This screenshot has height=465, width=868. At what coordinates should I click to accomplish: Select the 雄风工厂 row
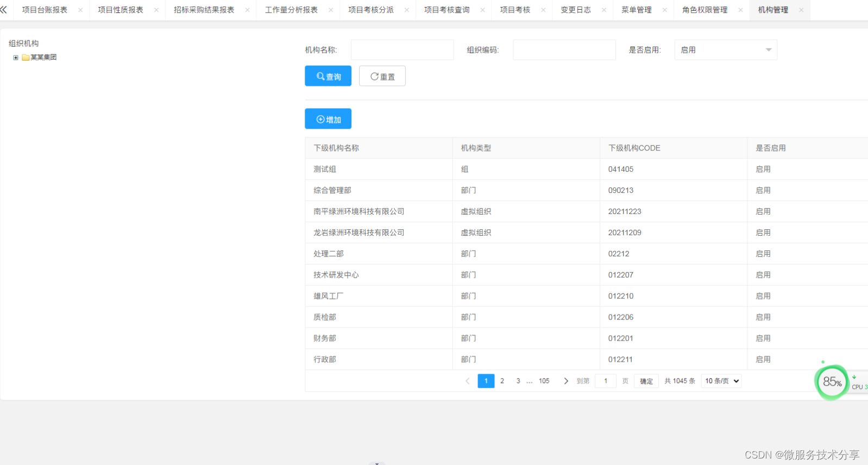[587, 296]
